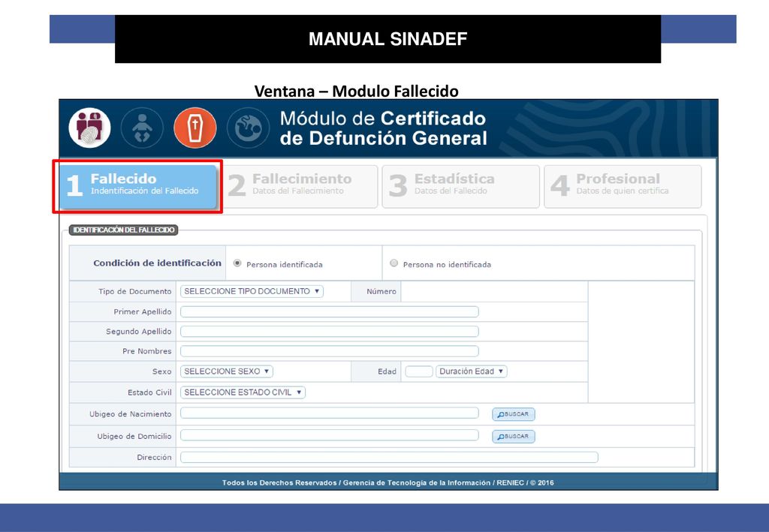Click the Edad number box
Screen dimensions: 769x532
pos(419,371)
